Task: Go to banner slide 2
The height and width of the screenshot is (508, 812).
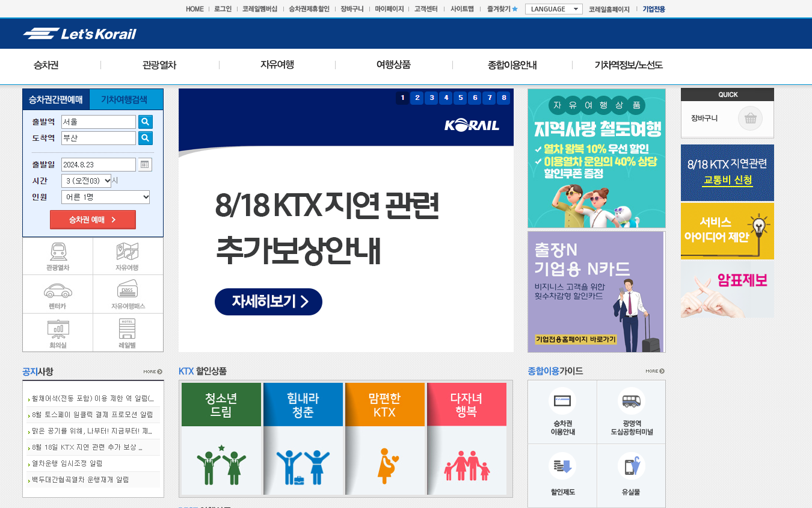Action: [417, 98]
